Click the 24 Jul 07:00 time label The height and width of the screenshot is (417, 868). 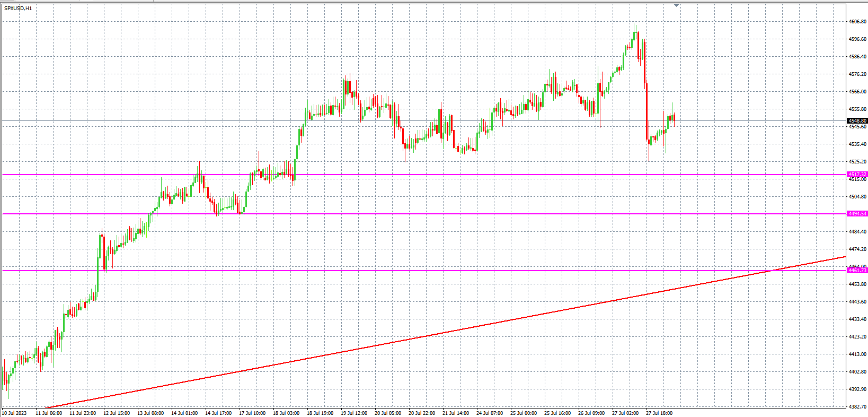pos(489,413)
